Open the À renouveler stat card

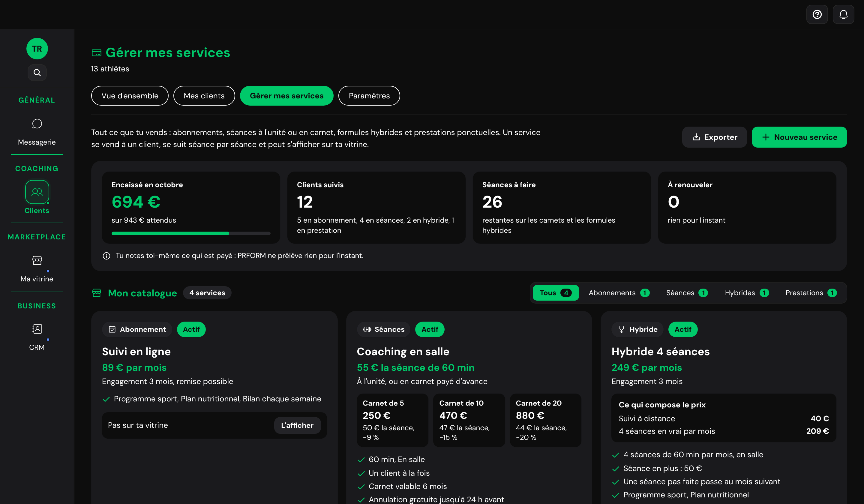tap(747, 208)
